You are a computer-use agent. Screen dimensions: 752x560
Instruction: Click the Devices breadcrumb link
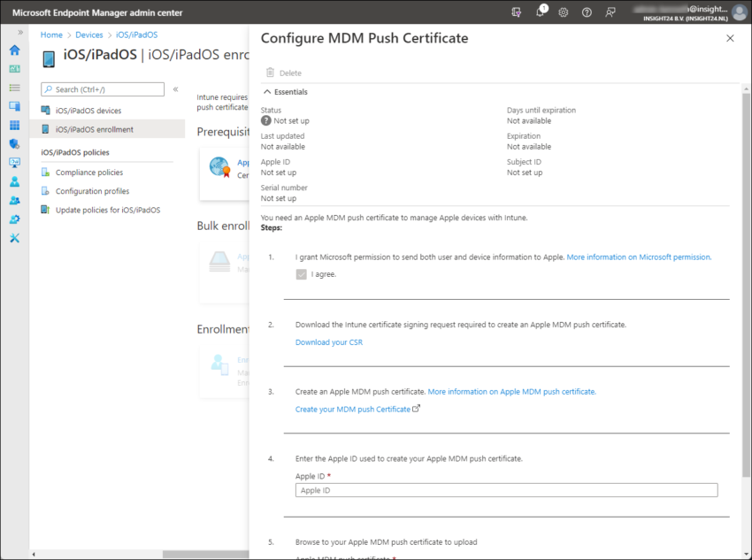coord(89,35)
